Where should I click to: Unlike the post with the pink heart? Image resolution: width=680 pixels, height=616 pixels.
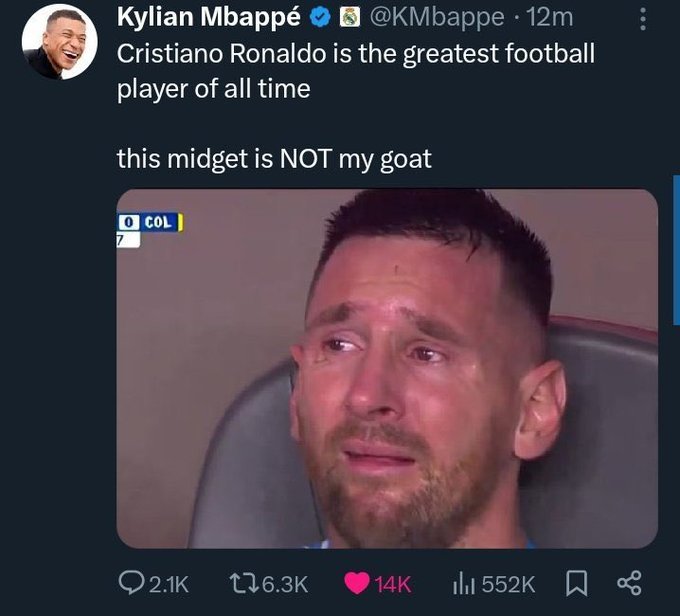coord(357,583)
